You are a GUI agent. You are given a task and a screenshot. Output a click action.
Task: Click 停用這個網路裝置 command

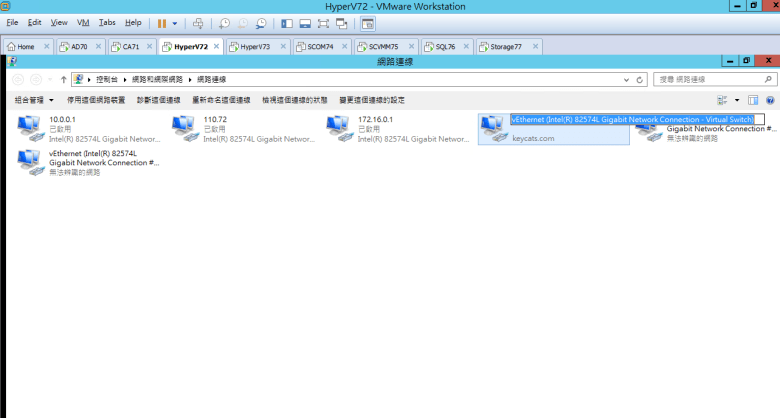[96, 100]
